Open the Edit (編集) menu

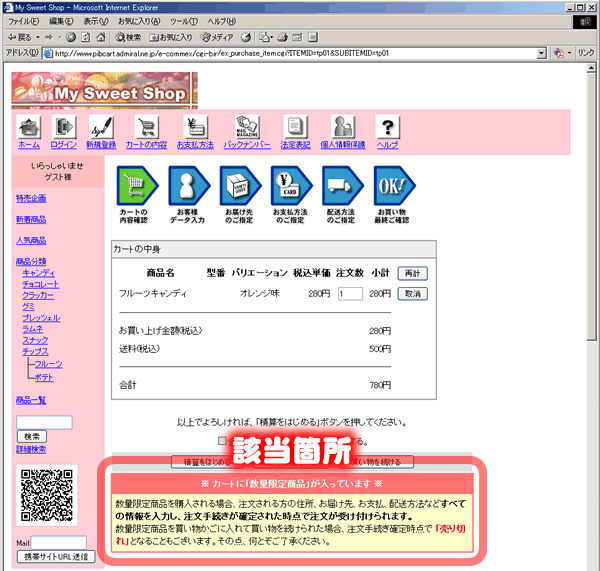click(61, 21)
